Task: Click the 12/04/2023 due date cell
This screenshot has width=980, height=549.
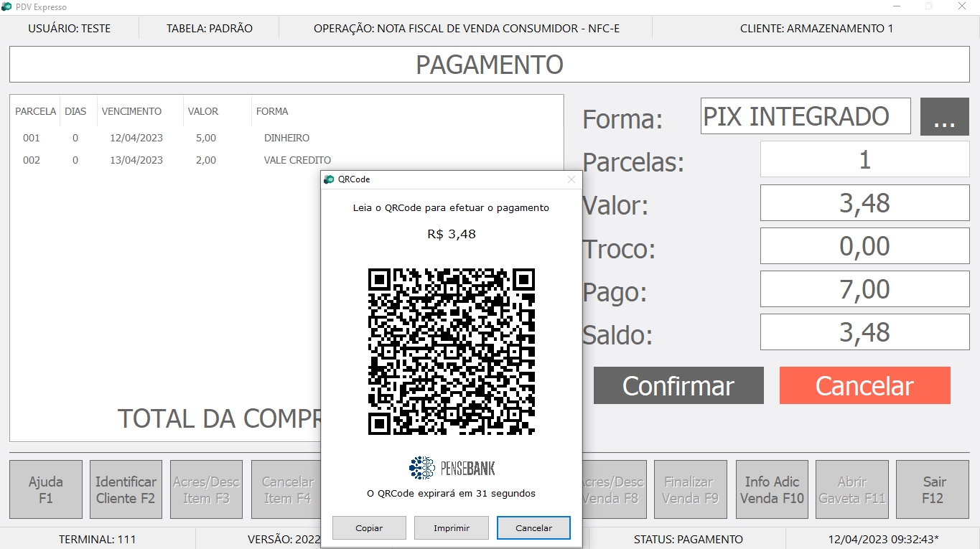Action: (136, 138)
